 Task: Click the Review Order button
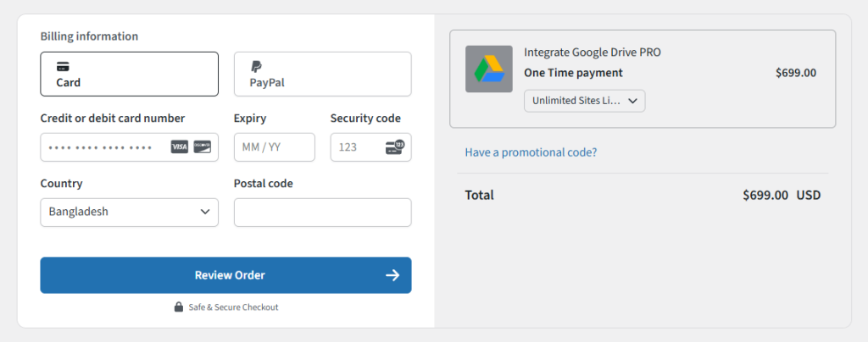[x=225, y=275]
